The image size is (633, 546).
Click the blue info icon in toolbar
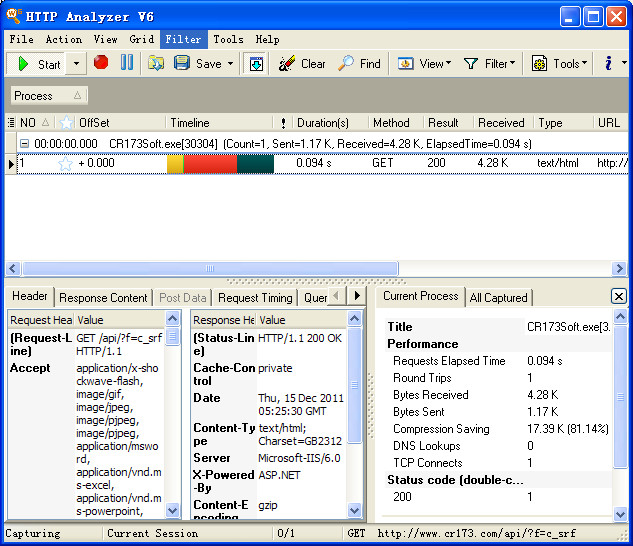pos(608,63)
